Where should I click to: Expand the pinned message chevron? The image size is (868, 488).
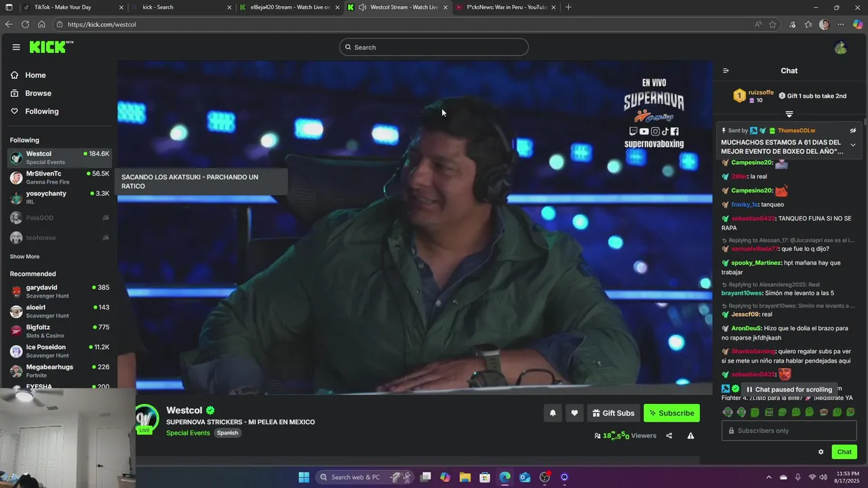[853, 145]
